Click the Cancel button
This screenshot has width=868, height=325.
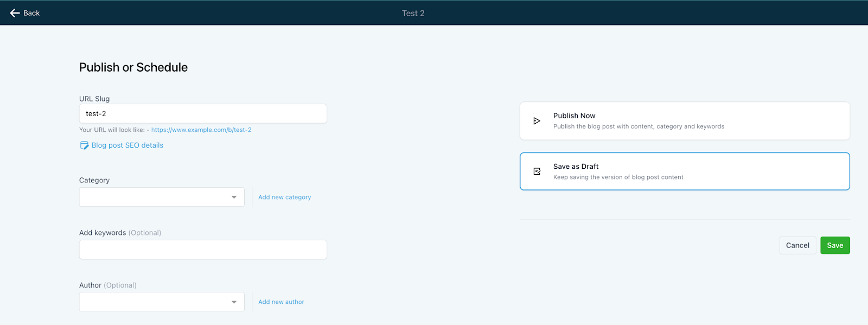click(797, 245)
